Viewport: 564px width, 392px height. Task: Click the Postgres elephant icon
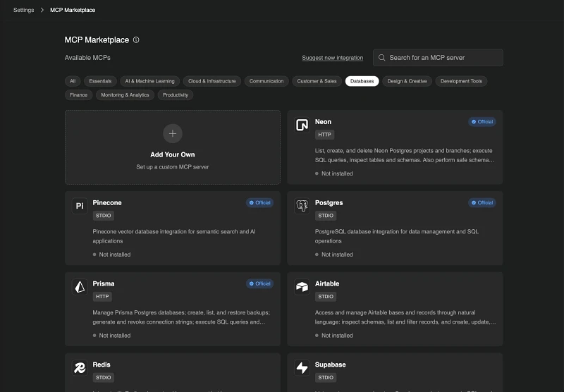click(302, 206)
